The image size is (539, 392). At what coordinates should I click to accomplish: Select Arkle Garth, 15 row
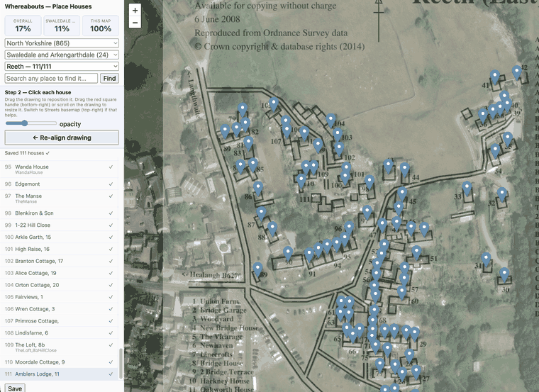pyautogui.click(x=59, y=237)
